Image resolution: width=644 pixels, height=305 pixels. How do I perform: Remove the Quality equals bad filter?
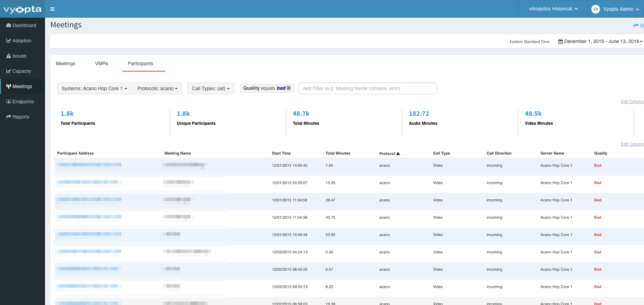point(289,88)
